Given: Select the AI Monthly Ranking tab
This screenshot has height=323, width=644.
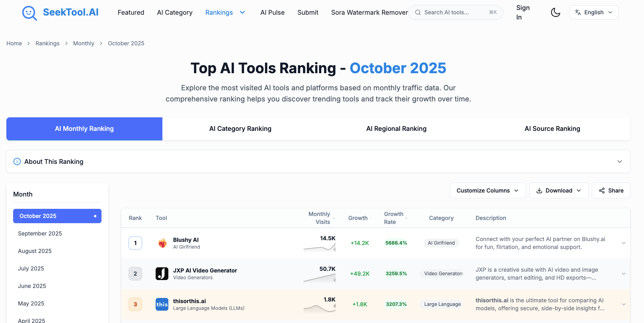Looking at the screenshot, I should (x=84, y=129).
